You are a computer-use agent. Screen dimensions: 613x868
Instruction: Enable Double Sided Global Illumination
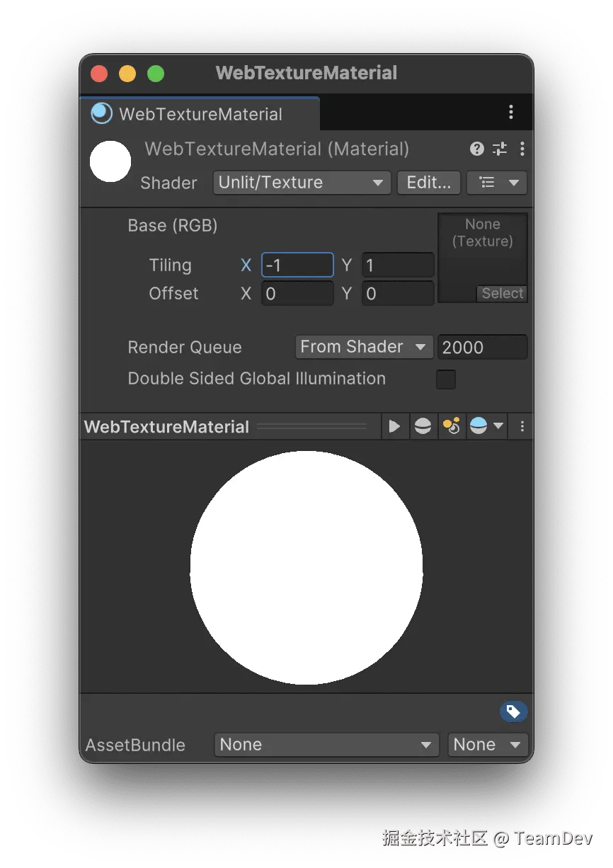[446, 379]
